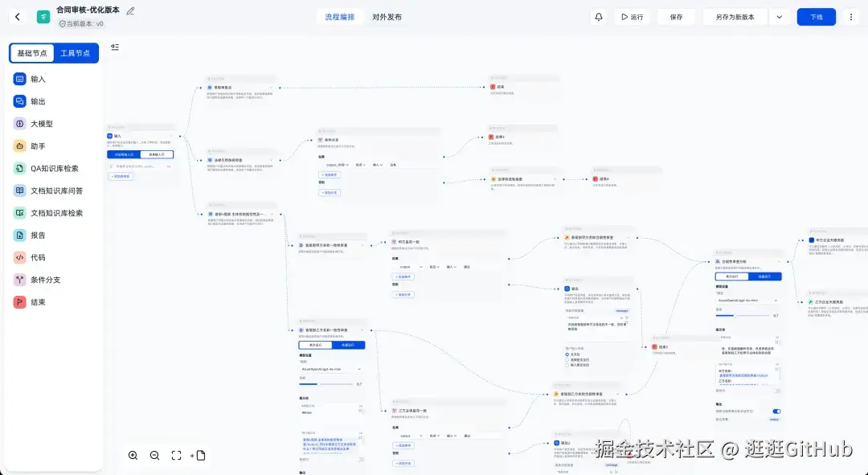This screenshot has width=868, height=475.
Task: Select the 输入 node in the sidebar
Action: coord(36,79)
